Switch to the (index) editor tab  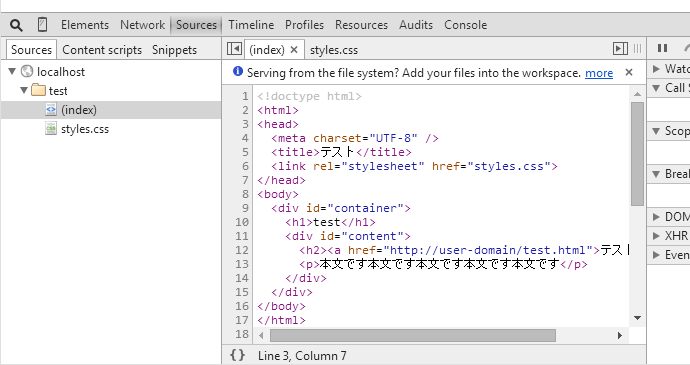click(267, 50)
